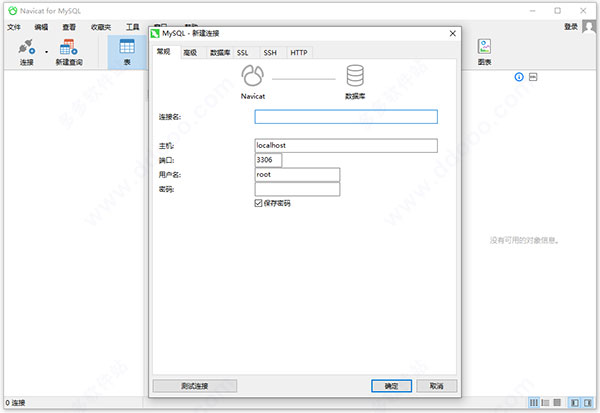Click the 取消 Cancel button
The height and width of the screenshot is (413, 600).
coord(437,386)
